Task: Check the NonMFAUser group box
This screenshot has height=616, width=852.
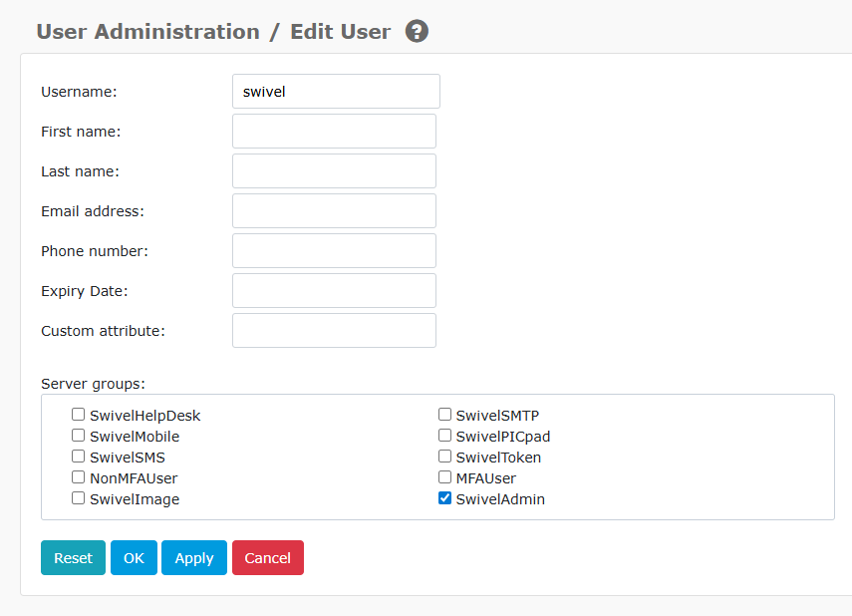Action: click(78, 476)
